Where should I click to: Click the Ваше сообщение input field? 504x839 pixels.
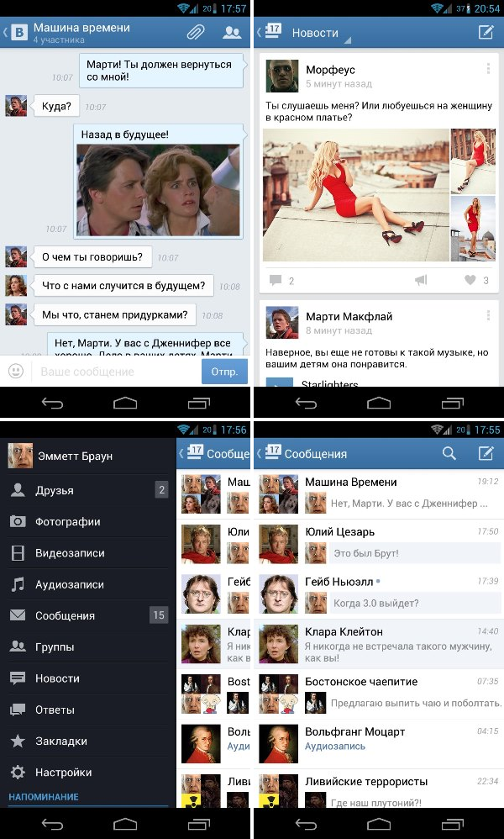tap(117, 372)
